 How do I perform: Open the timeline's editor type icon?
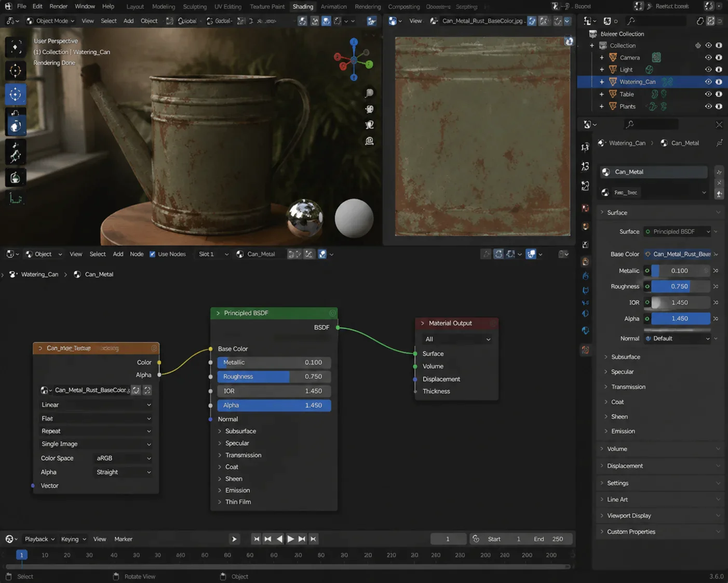(11, 539)
